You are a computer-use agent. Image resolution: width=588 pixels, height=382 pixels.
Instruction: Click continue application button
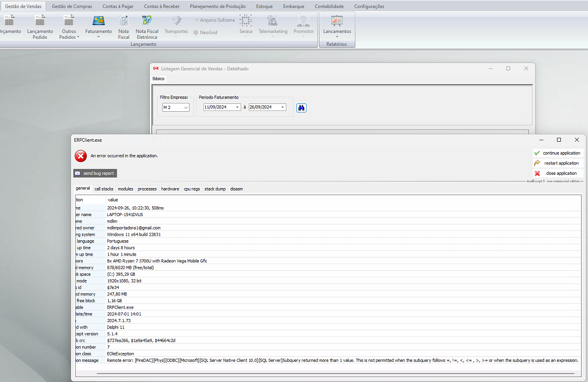click(557, 153)
